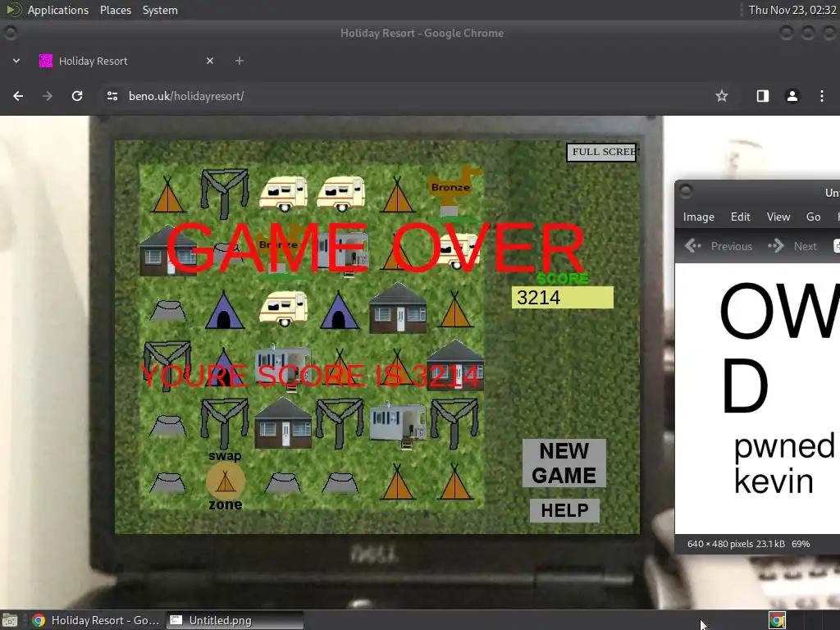The image size is (840, 630).
Task: Click the orange tent in bottom-right corner of grid
Action: tap(454, 482)
